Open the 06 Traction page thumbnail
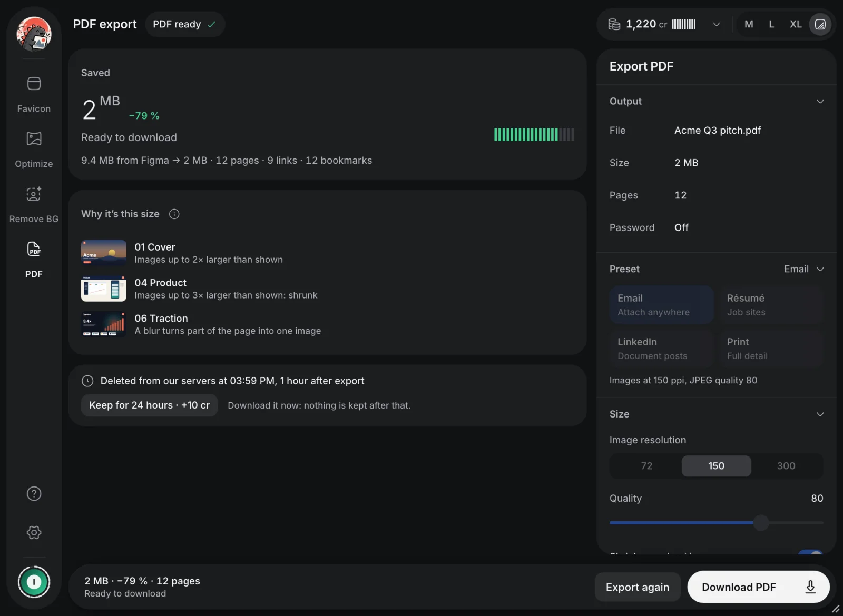The height and width of the screenshot is (616, 843). pyautogui.click(x=104, y=324)
